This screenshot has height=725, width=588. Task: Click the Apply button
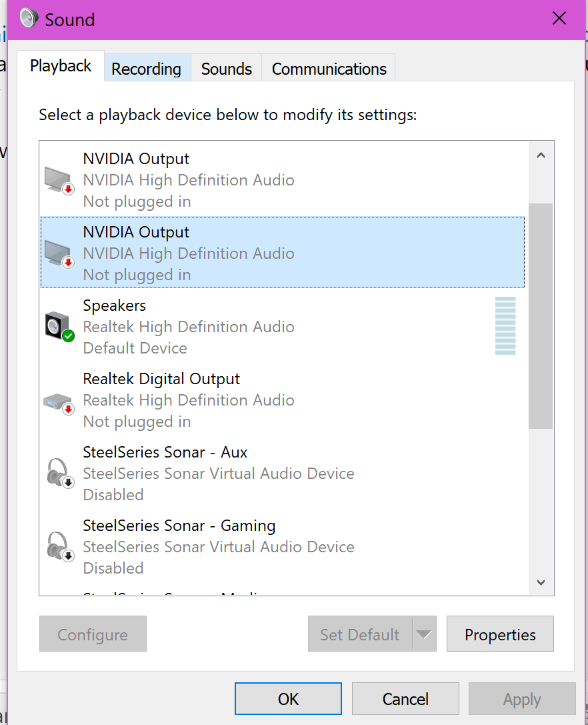tap(522, 698)
